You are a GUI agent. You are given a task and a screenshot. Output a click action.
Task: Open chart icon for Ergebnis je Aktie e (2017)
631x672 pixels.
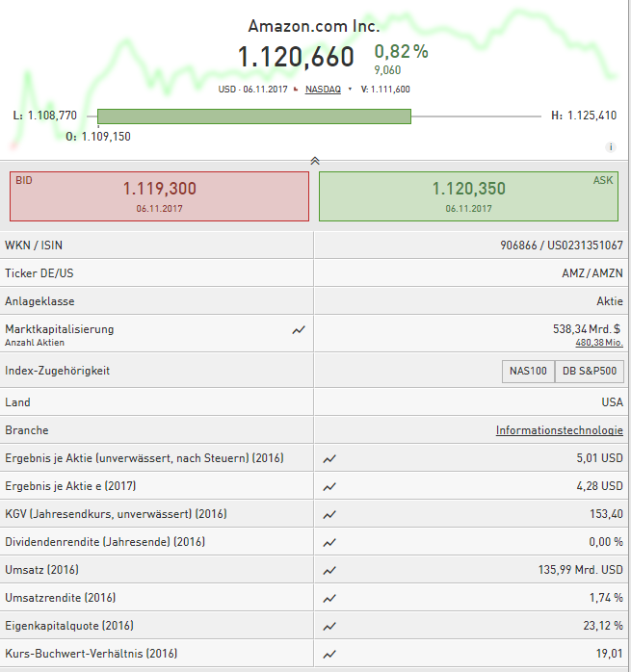click(329, 487)
